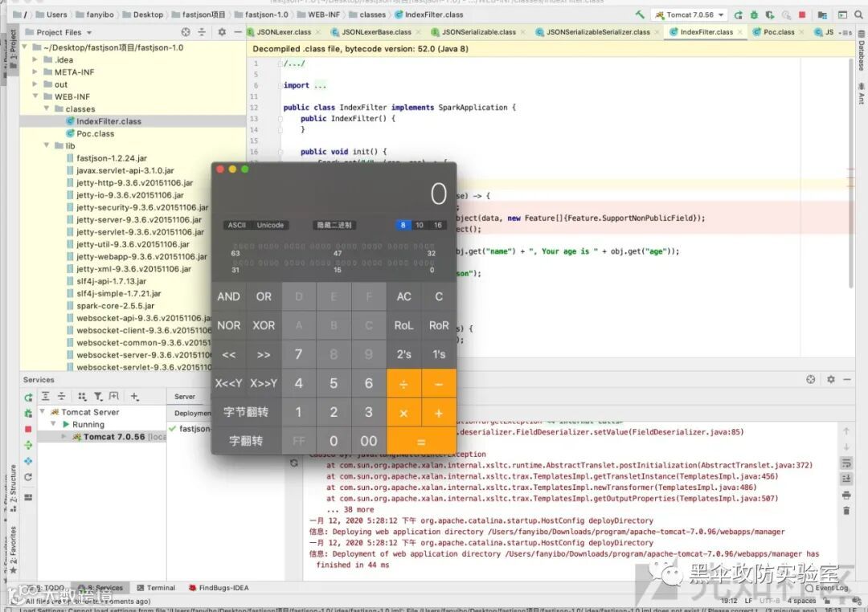Click the Print icon beside the console

pos(846,495)
